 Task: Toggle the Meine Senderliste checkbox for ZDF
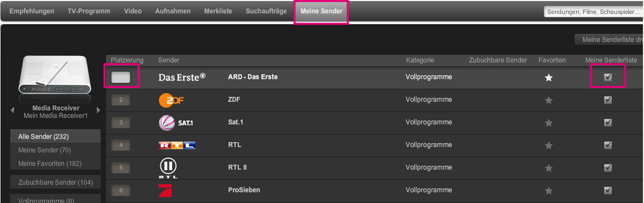pyautogui.click(x=608, y=100)
